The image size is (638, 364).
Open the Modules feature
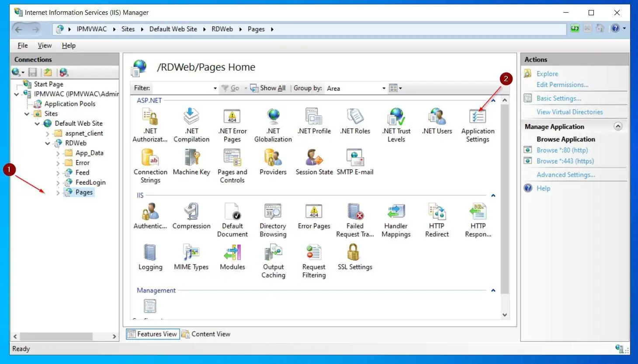tap(232, 257)
